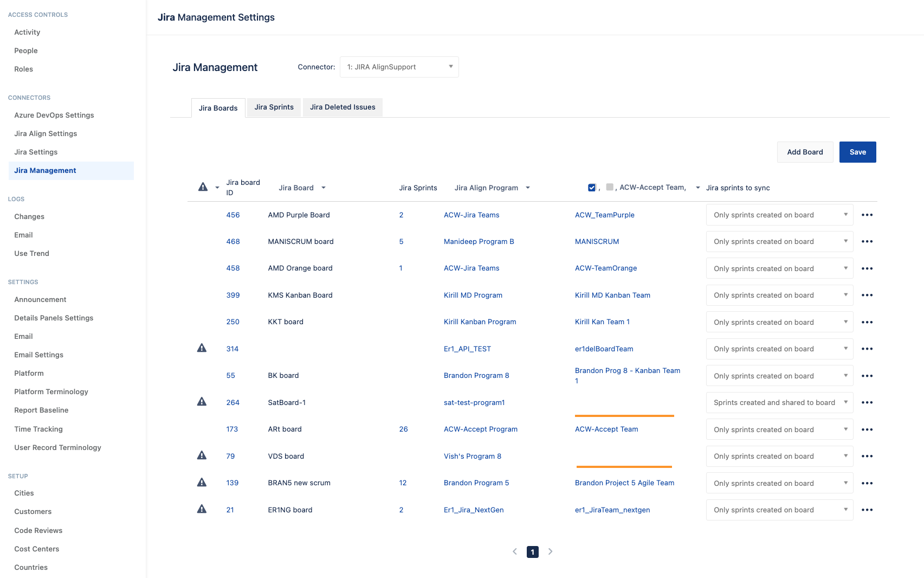Click the warning icon for ER1NG board
This screenshot has height=578, width=924.
click(x=202, y=509)
